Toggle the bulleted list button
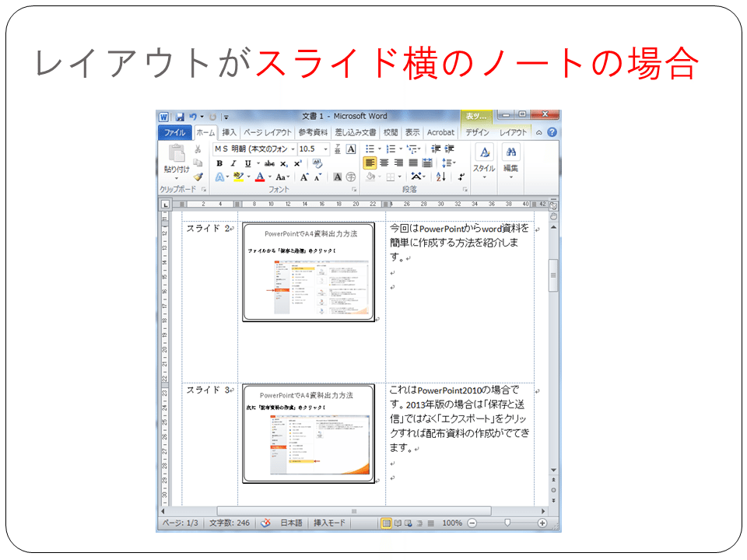 (369, 148)
